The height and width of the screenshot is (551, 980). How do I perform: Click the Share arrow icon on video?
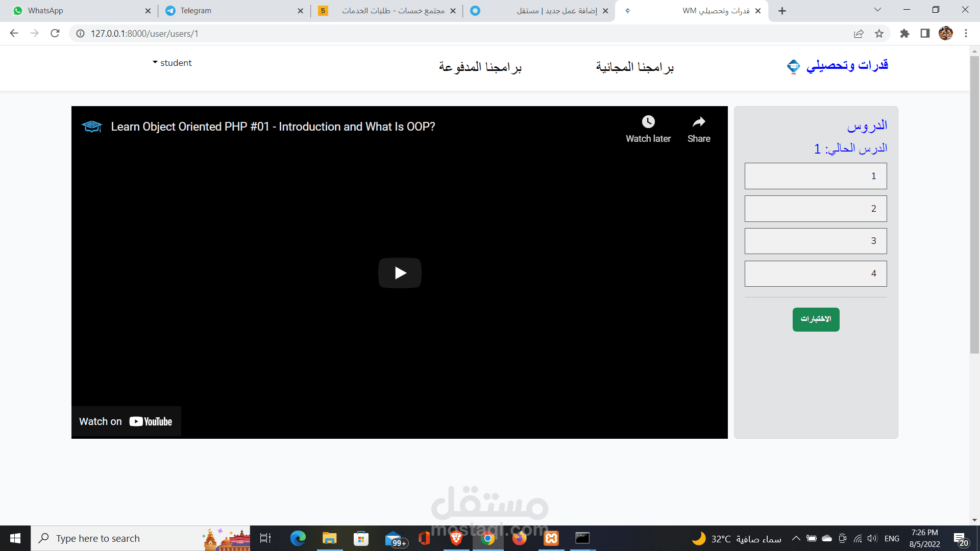[699, 122]
